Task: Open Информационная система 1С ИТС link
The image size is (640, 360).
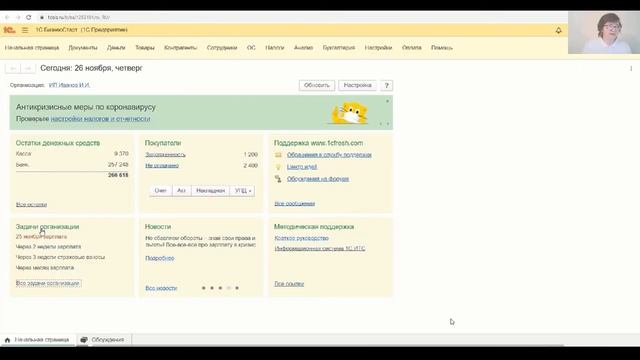Action: point(320,248)
